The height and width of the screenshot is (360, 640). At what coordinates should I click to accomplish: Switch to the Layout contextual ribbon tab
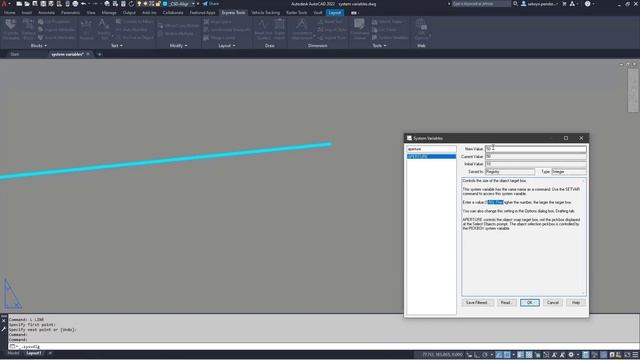(x=335, y=13)
